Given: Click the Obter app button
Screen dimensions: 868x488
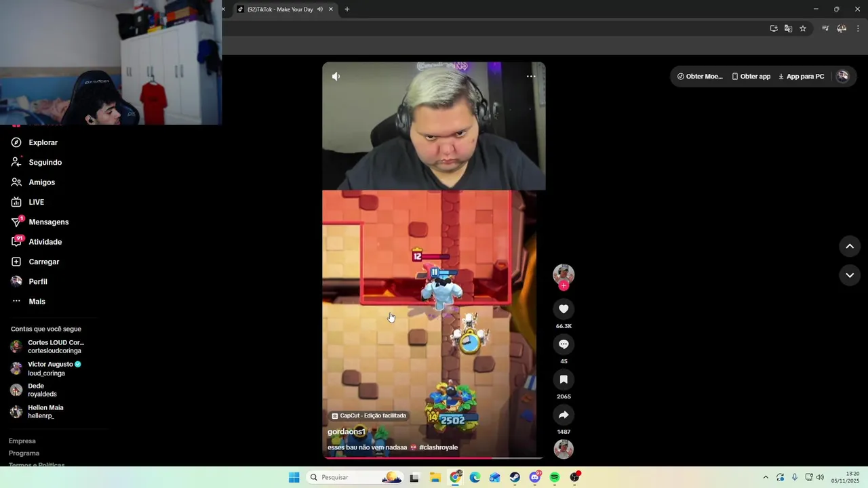Looking at the screenshot, I should point(751,77).
